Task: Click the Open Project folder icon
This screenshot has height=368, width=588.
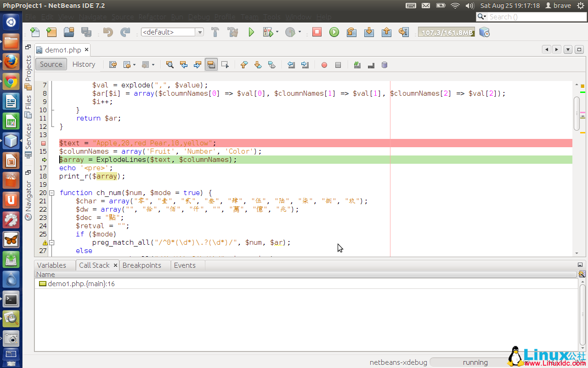Action: pos(69,32)
